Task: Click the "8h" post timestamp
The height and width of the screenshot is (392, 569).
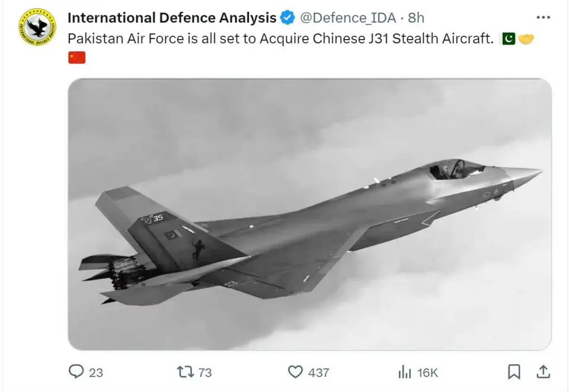Action: [416, 18]
